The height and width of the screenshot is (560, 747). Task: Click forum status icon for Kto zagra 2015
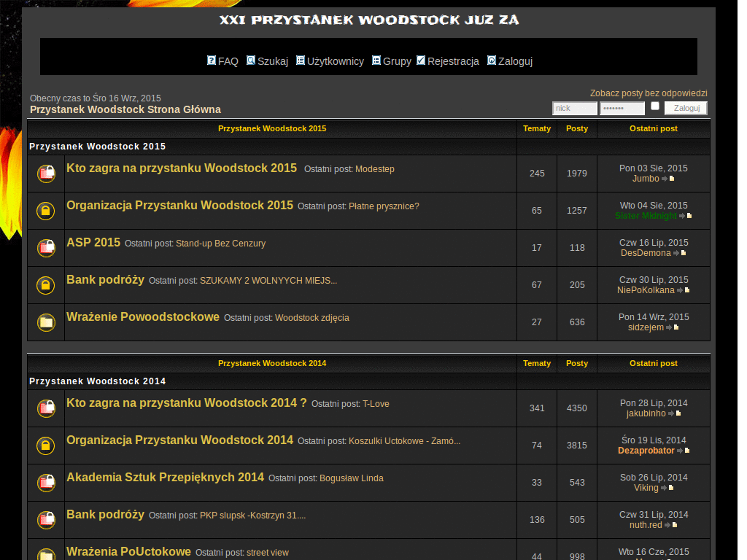pos(46,174)
